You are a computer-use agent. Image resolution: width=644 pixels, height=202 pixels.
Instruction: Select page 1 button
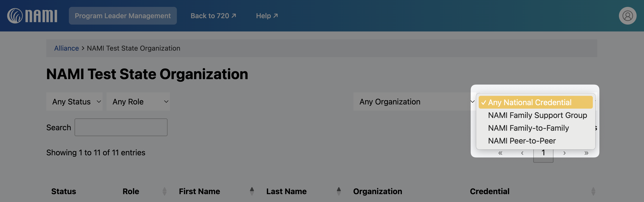543,153
